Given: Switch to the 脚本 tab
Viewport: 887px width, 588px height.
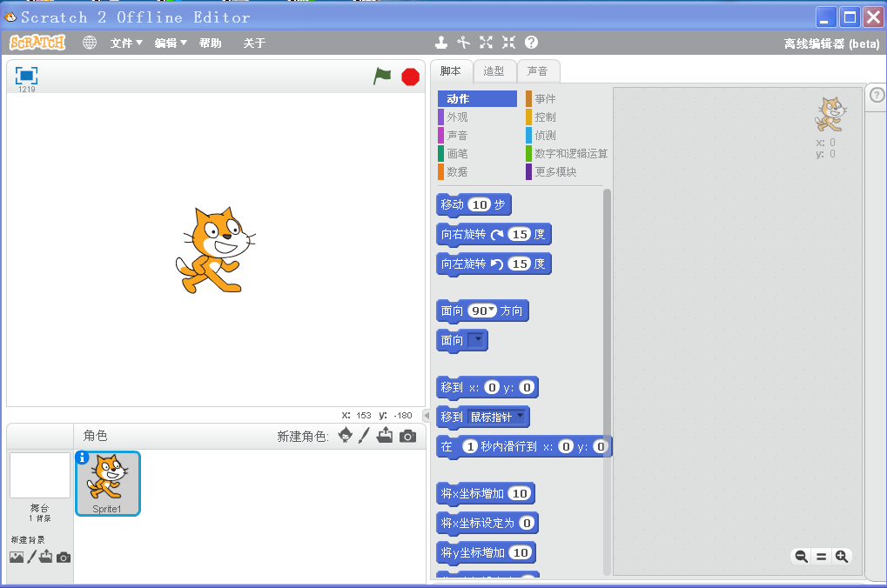Looking at the screenshot, I should click(x=450, y=71).
